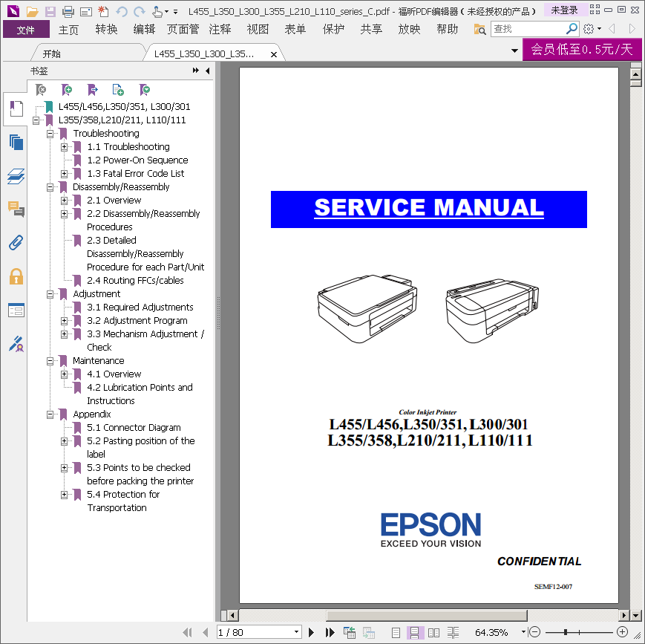
Task: Expand the 5.4 Protection for Transportation bookmark
Action: 64,495
